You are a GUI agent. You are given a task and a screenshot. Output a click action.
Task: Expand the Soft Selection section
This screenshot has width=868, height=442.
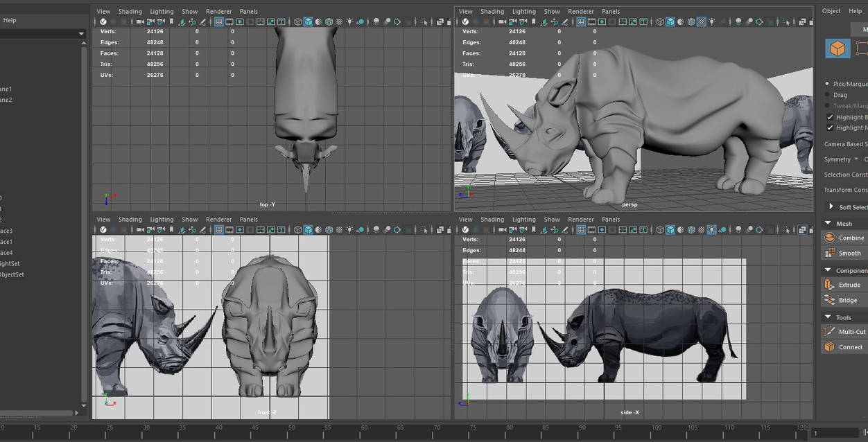tap(831, 206)
